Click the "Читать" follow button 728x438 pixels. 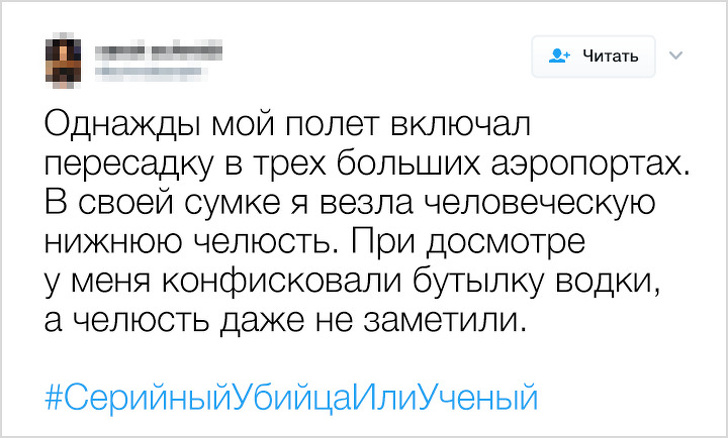[592, 56]
